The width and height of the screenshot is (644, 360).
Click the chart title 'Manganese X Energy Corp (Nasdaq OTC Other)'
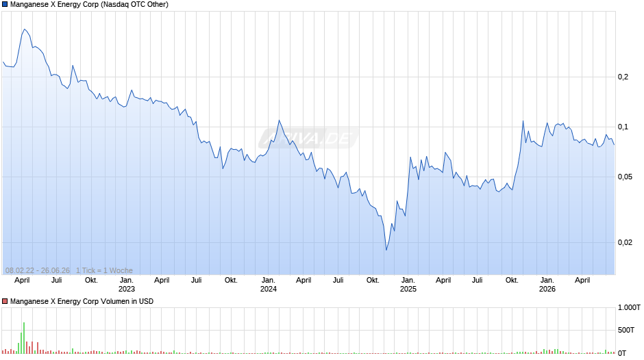point(89,5)
